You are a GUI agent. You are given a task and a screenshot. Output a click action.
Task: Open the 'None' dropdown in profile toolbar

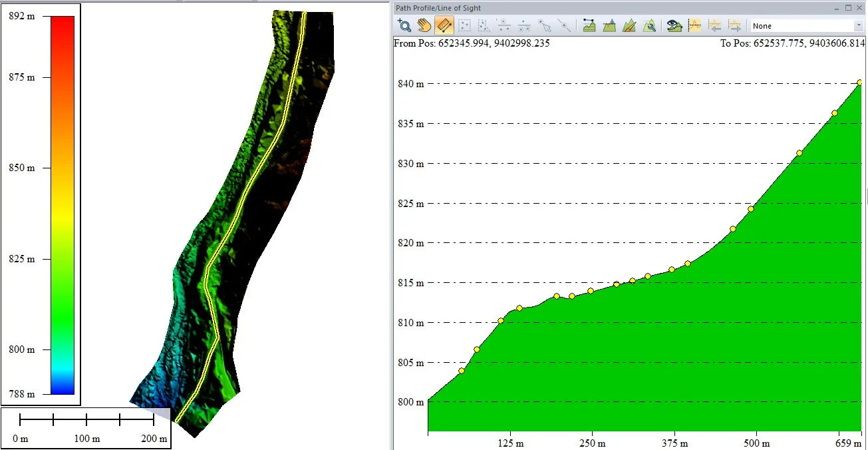coord(807,26)
